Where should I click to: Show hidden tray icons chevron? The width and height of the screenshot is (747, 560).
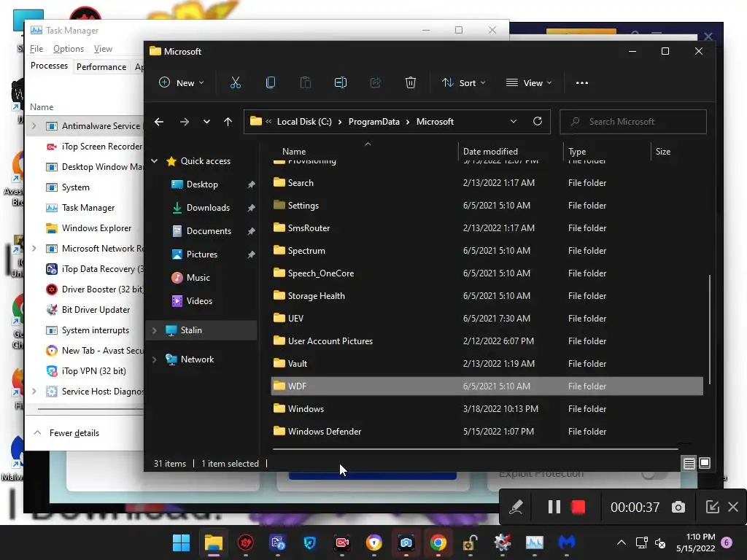coord(622,542)
